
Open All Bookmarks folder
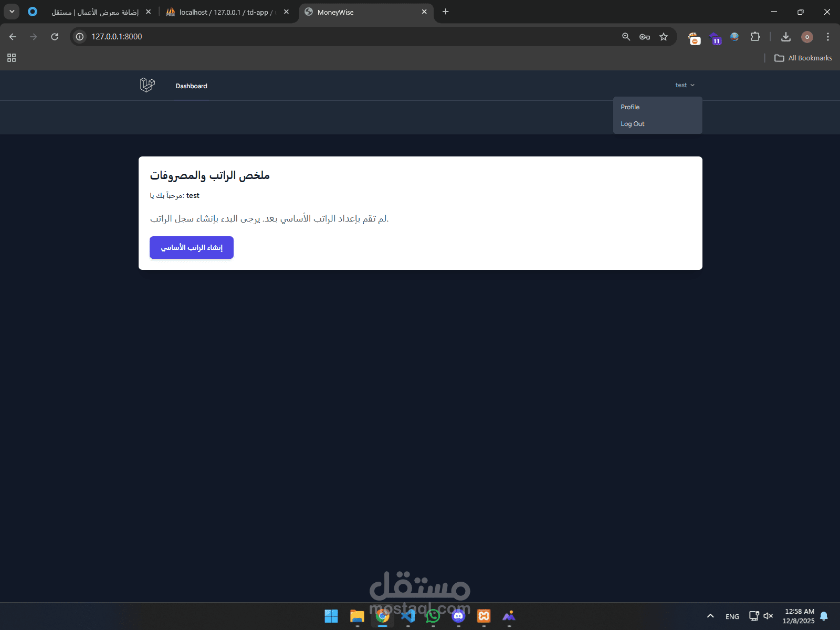(803, 58)
